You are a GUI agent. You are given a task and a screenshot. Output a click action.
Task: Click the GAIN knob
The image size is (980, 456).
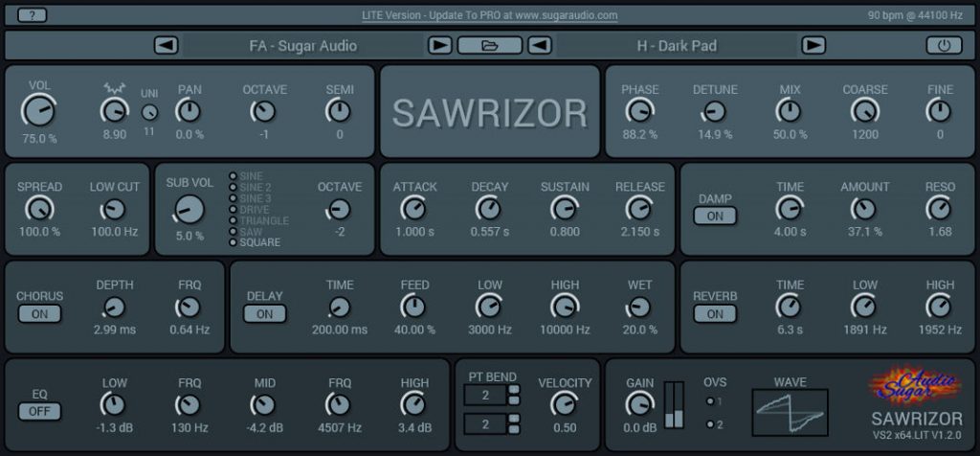coord(638,404)
